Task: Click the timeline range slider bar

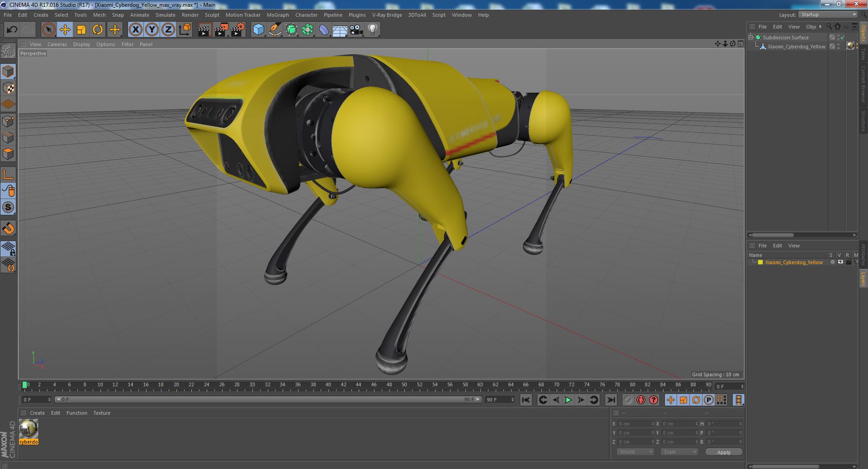Action: 268,400
